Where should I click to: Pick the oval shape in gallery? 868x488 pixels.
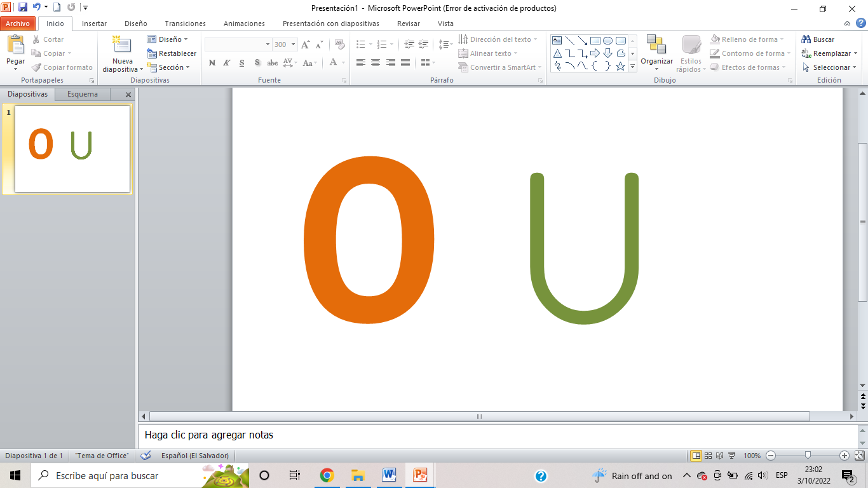(607, 41)
